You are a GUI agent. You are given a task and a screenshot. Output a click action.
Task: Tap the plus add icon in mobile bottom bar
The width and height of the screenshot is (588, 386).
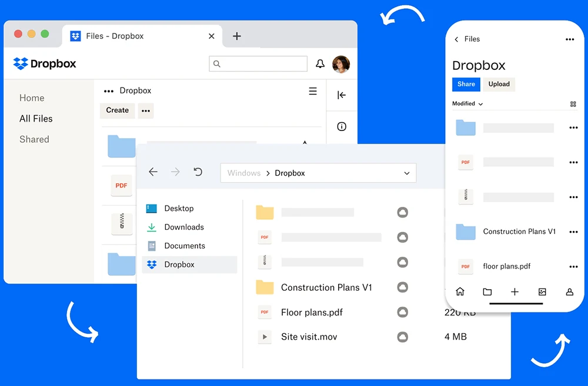515,291
